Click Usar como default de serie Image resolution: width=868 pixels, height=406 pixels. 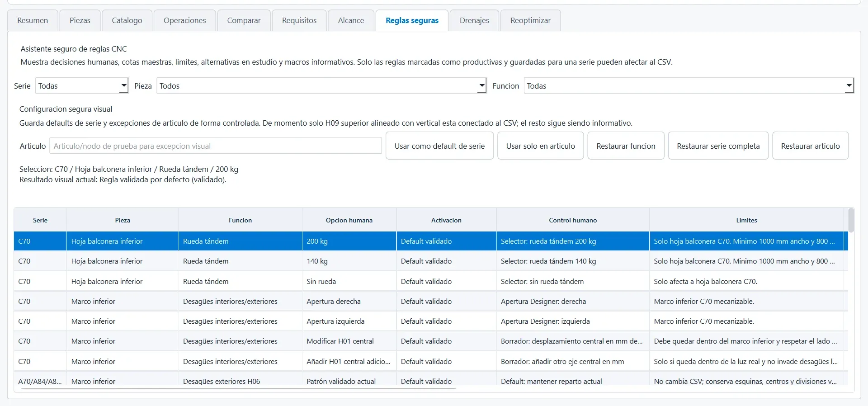tap(439, 146)
